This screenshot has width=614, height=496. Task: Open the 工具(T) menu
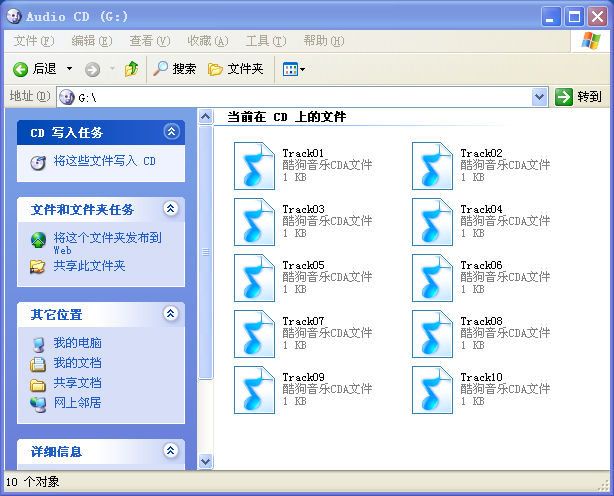[266, 41]
